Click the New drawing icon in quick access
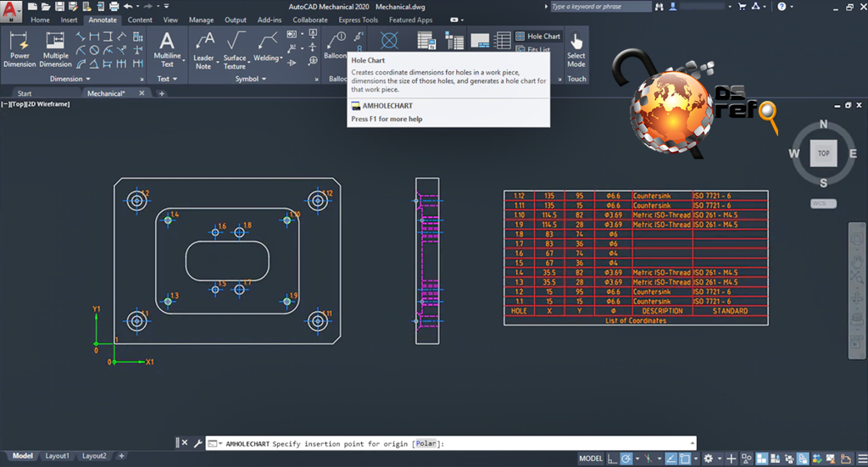The height and width of the screenshot is (467, 868). coord(33,7)
